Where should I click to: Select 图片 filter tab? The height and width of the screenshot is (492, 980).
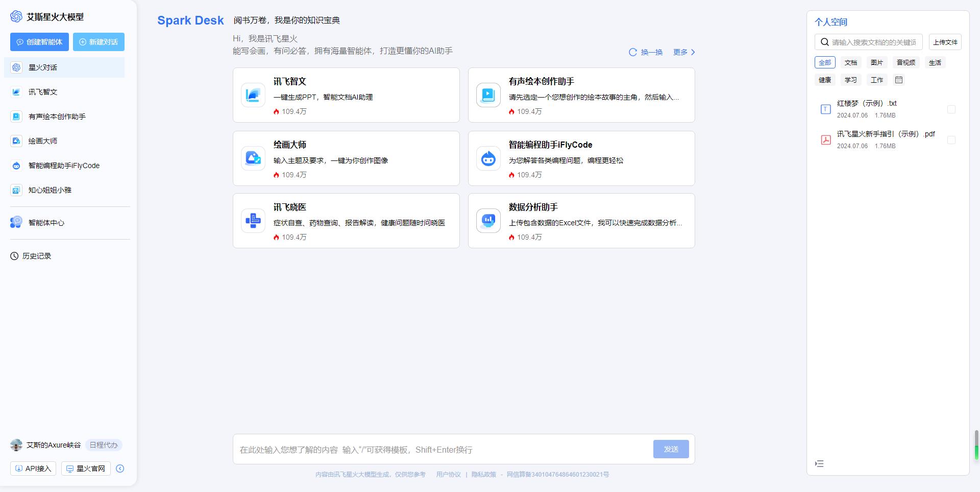pyautogui.click(x=877, y=62)
